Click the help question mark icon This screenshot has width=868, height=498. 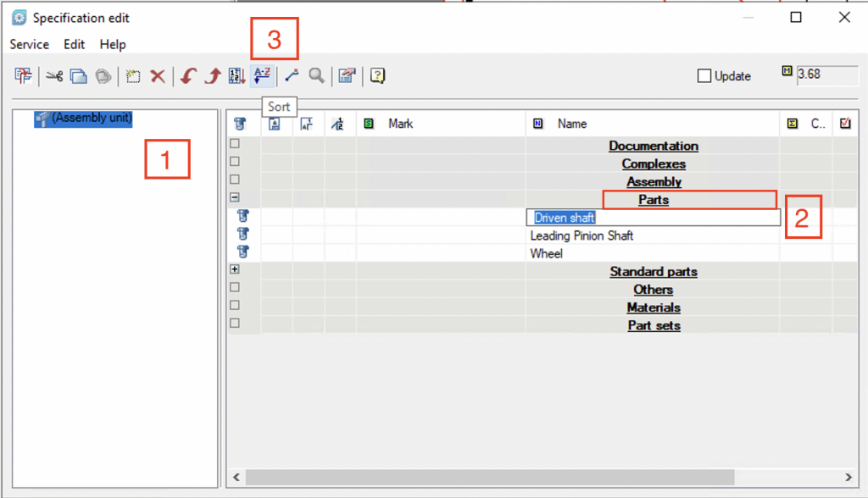coord(377,76)
